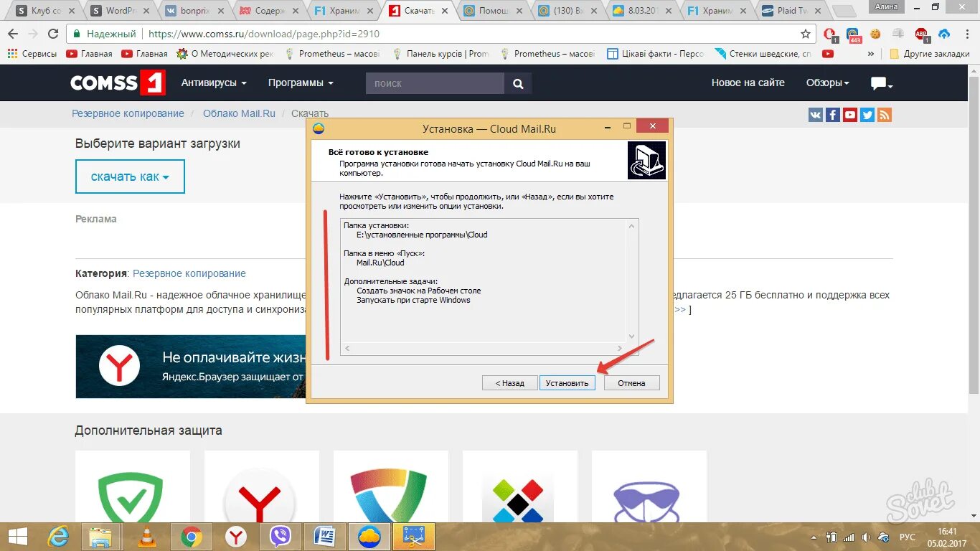The height and width of the screenshot is (551, 980).
Task: Open VLC player from taskbar
Action: [146, 536]
